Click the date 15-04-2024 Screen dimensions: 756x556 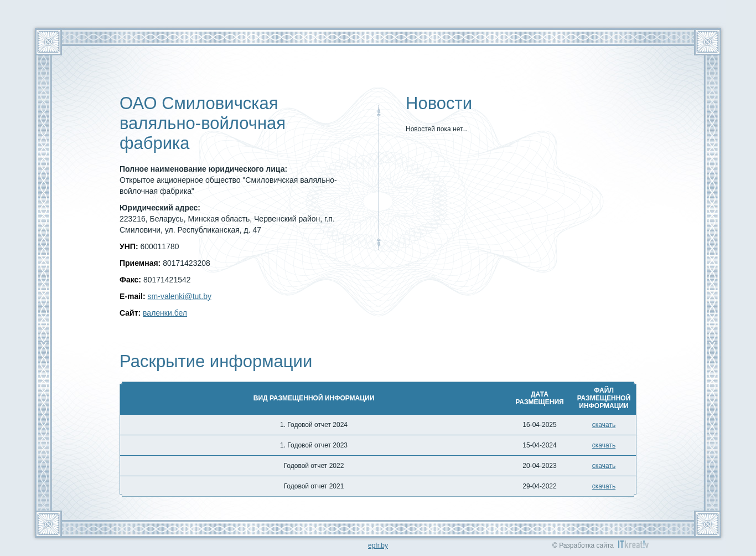coord(540,445)
